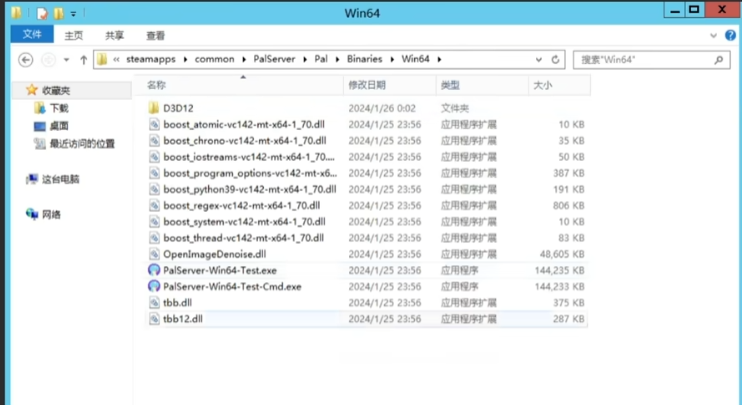
Task: Open dropdown arrow after PalServer in path
Action: coord(305,60)
